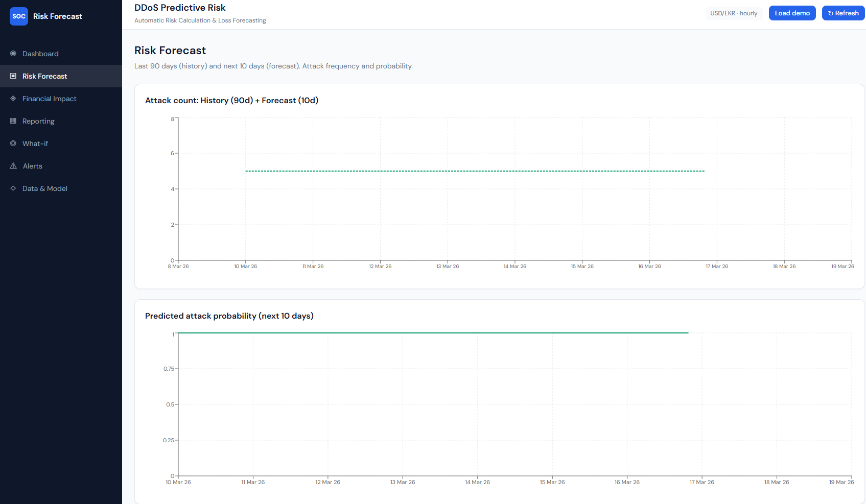Click the Data & Model diamond icon

coord(13,188)
